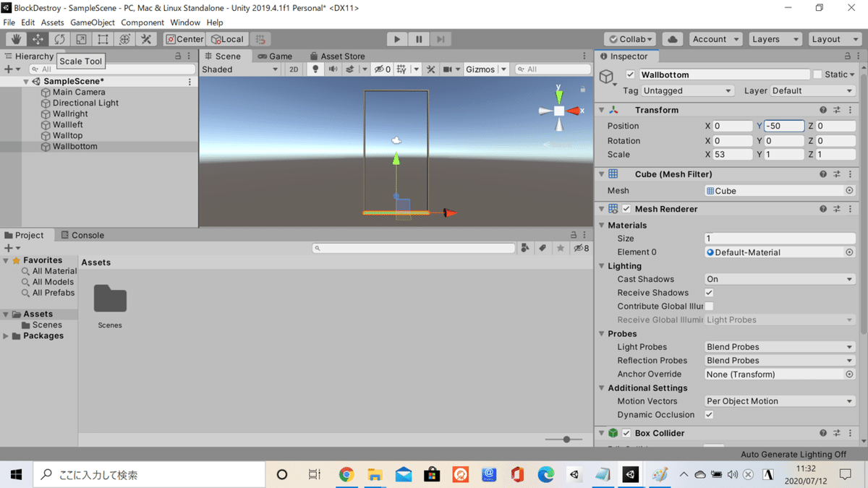Switch to the Game tab

click(x=275, y=56)
